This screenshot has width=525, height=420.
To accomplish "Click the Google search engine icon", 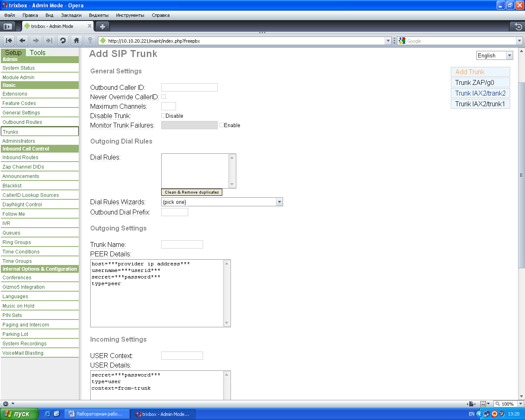I will 402,41.
